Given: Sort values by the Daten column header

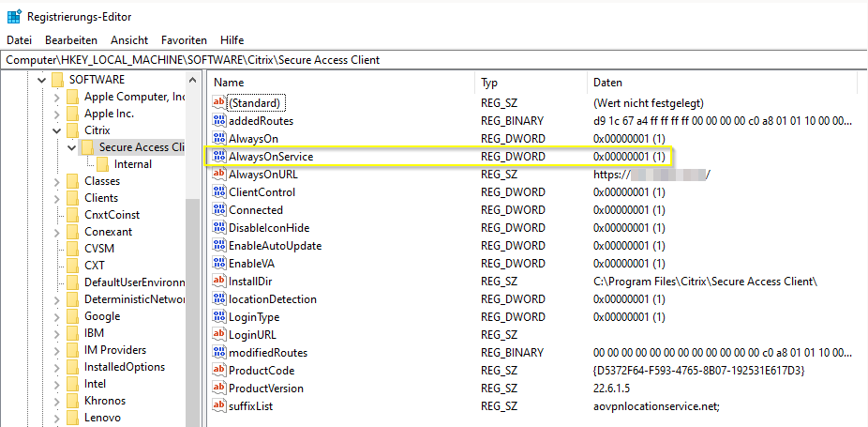Looking at the screenshot, I should 724,83.
